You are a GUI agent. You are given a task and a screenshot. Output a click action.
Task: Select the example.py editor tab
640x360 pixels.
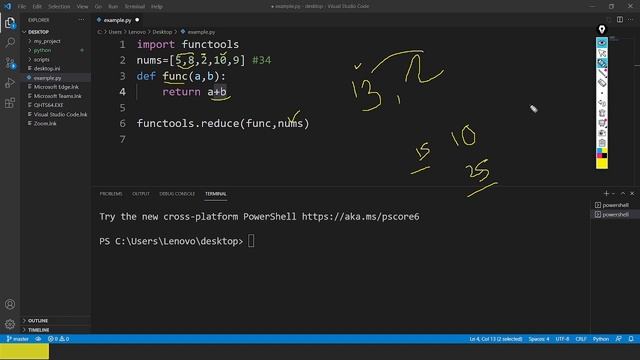[118, 20]
